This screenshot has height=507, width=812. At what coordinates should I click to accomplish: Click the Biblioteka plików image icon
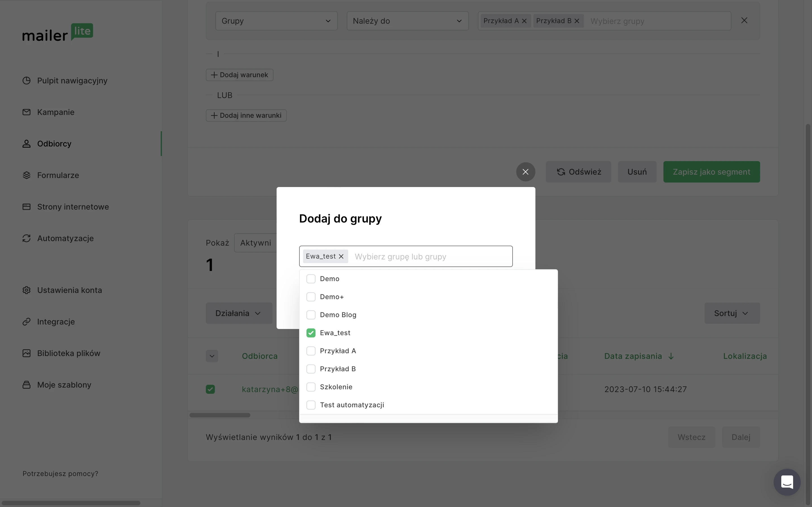click(x=27, y=353)
